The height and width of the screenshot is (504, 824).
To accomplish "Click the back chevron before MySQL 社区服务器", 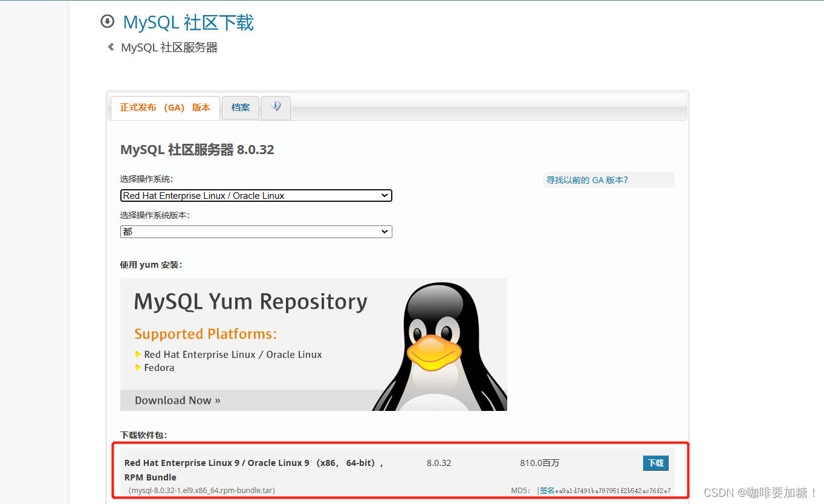I will coord(111,47).
